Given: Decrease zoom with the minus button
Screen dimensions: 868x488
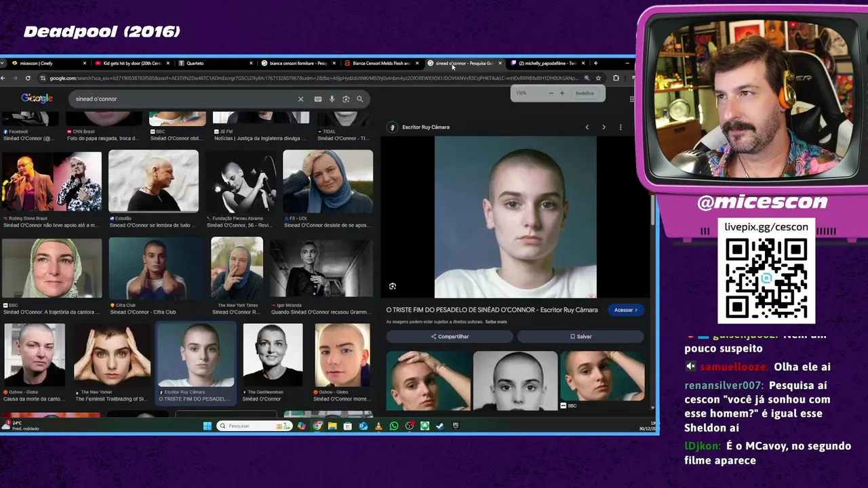Looking at the screenshot, I should click(551, 93).
